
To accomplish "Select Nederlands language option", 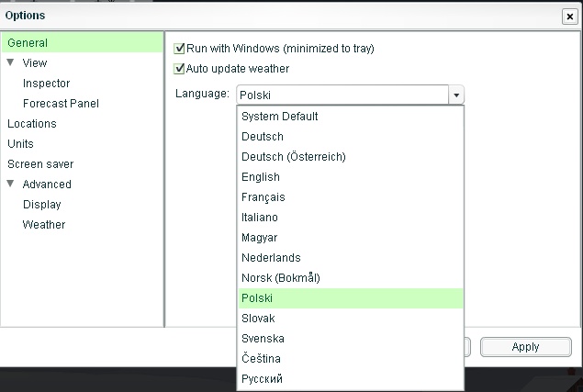I will (351, 258).
